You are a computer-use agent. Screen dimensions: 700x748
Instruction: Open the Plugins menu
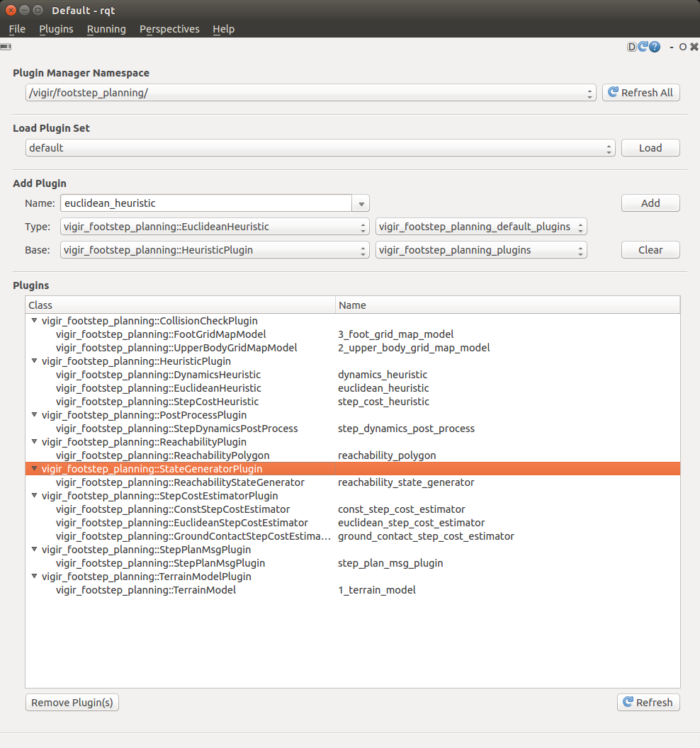(x=56, y=29)
